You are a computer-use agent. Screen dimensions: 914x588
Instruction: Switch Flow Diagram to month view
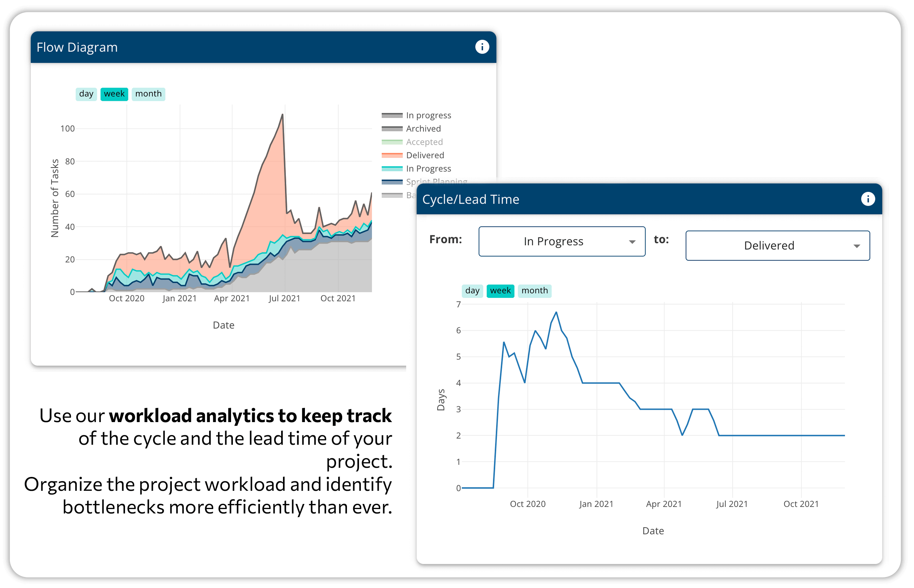tap(148, 94)
